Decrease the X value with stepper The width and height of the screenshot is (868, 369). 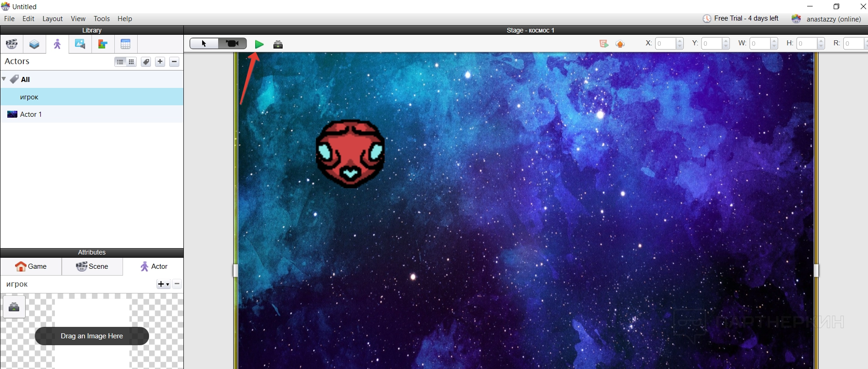click(680, 46)
